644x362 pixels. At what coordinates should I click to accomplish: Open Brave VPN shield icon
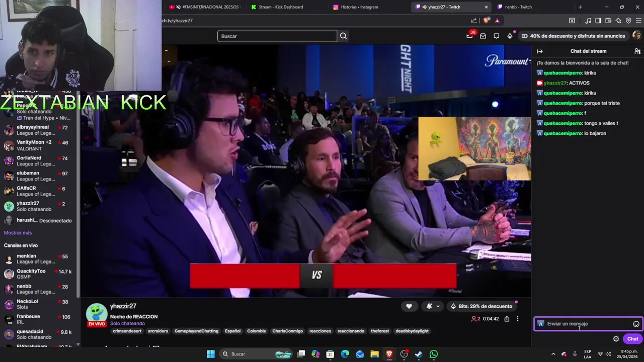coord(628,21)
